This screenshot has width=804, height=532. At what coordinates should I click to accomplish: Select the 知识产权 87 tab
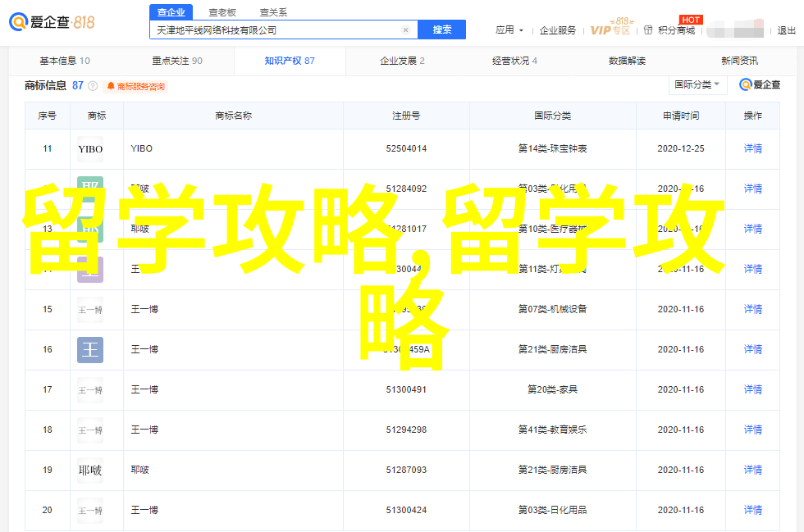click(290, 61)
